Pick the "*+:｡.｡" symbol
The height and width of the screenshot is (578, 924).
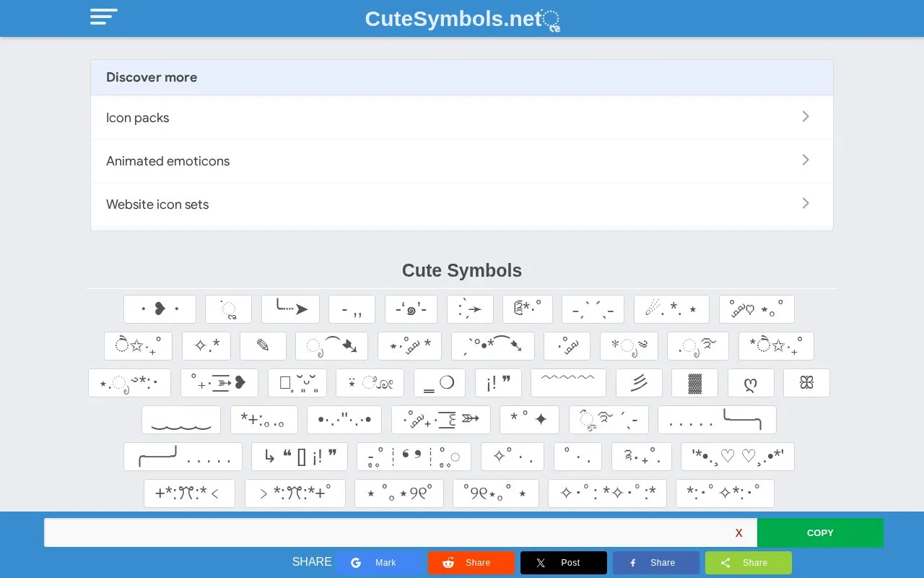[263, 420]
